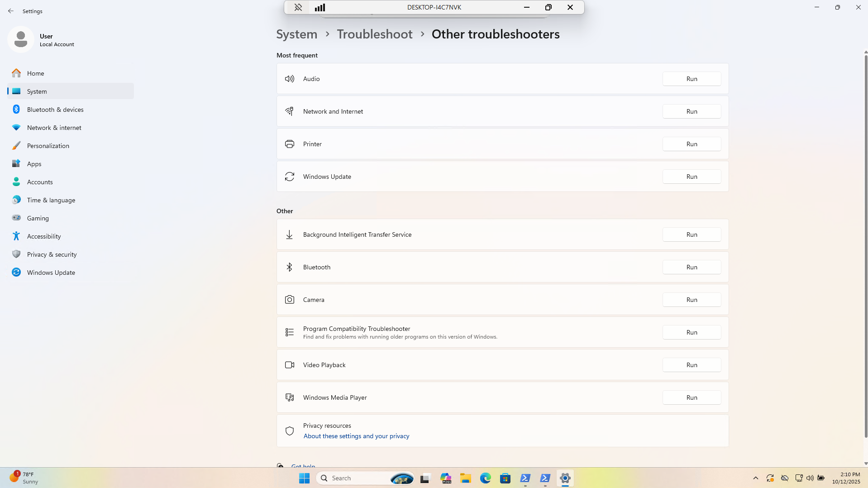The height and width of the screenshot is (488, 868).
Task: Open File Explorer from taskbar
Action: click(x=465, y=478)
